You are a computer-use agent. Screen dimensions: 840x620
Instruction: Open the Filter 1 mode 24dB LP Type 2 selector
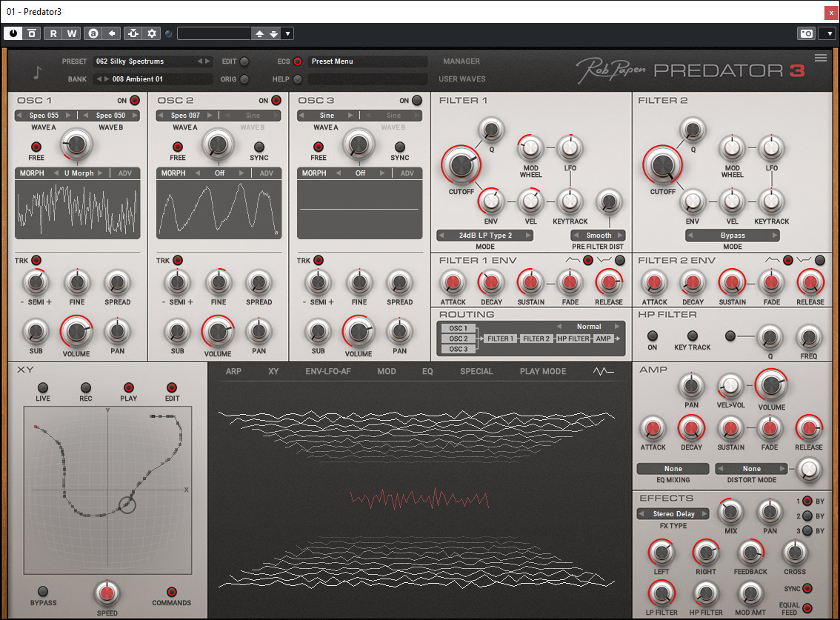point(484,236)
